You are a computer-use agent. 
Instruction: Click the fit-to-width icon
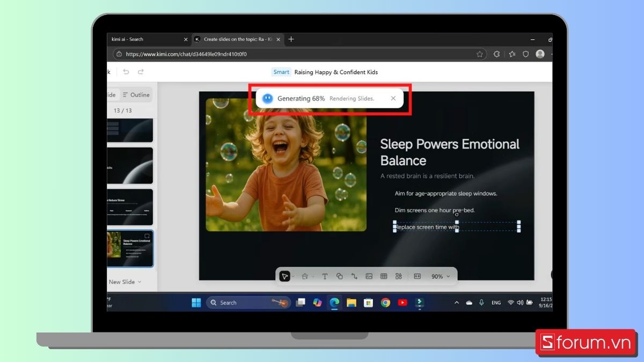click(418, 276)
